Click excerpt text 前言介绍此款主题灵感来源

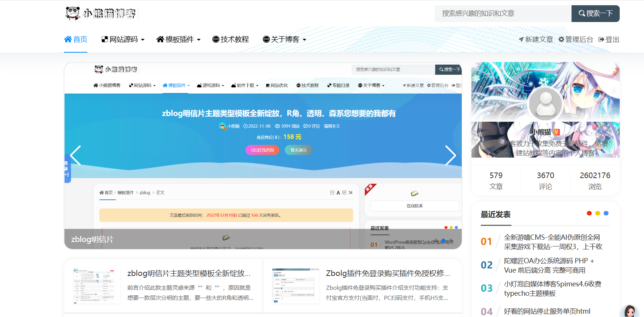[191, 293]
